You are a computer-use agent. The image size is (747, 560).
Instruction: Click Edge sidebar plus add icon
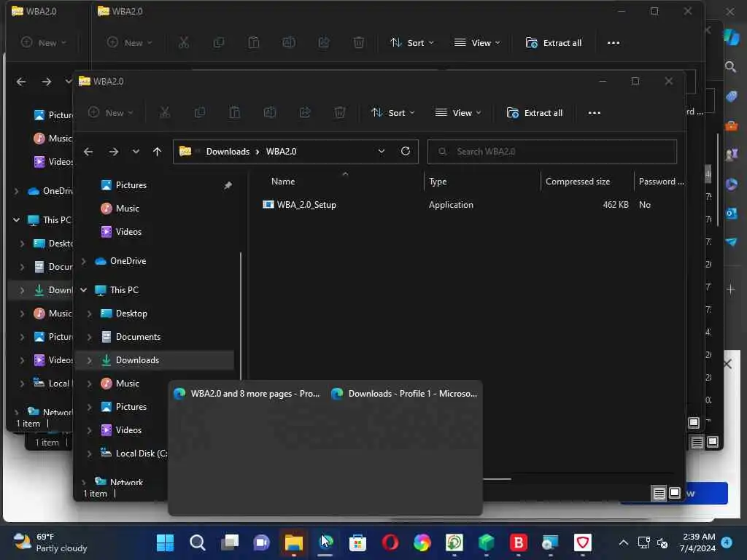pyautogui.click(x=731, y=289)
